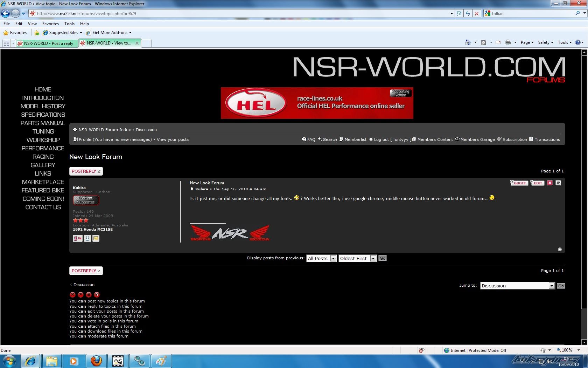The width and height of the screenshot is (588, 368).
Task: Click the email envelope icon under Kubira
Action: click(x=96, y=238)
